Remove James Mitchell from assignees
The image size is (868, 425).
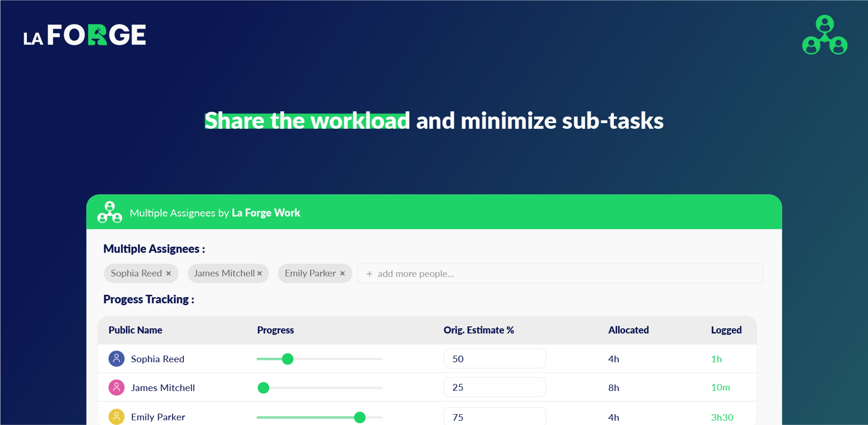coord(260,273)
